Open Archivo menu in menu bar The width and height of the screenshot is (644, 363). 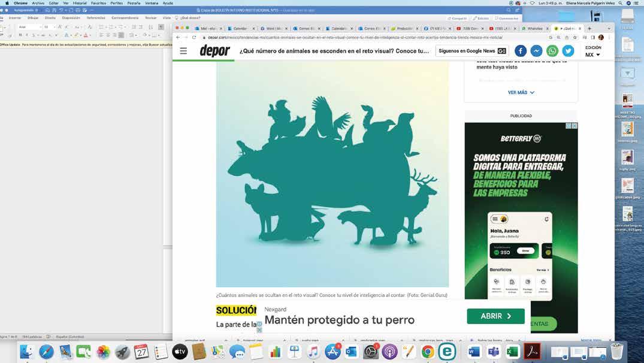pyautogui.click(x=38, y=3)
